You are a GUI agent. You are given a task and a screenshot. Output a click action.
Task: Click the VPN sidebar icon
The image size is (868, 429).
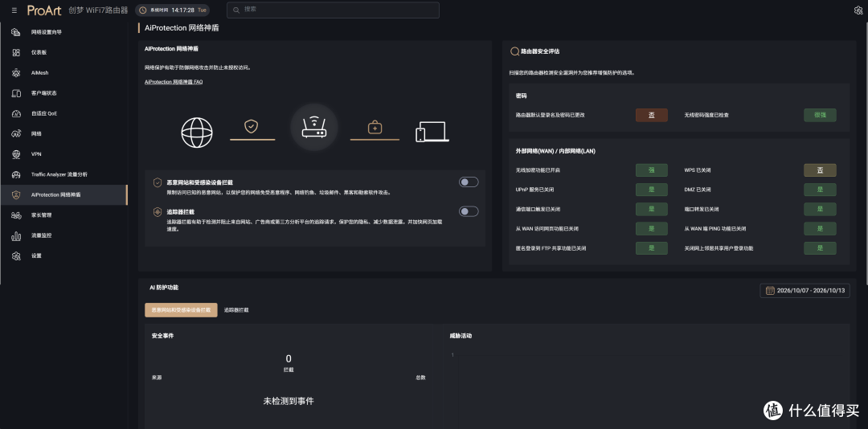(x=16, y=154)
